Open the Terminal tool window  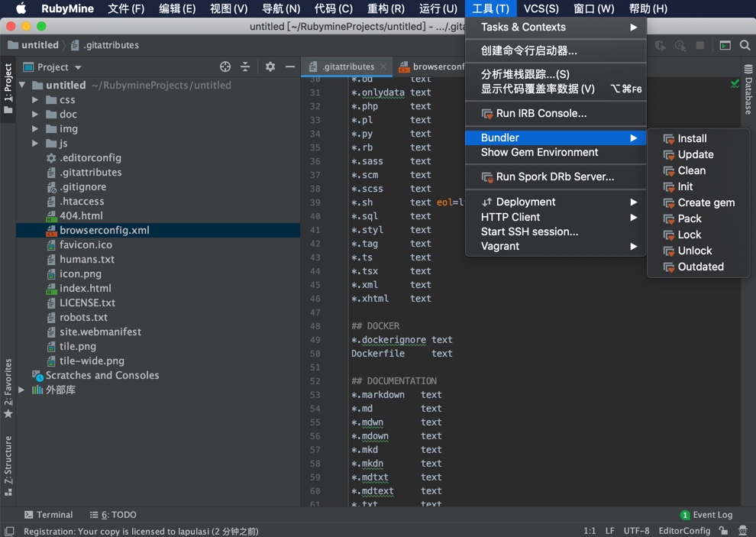click(x=49, y=515)
